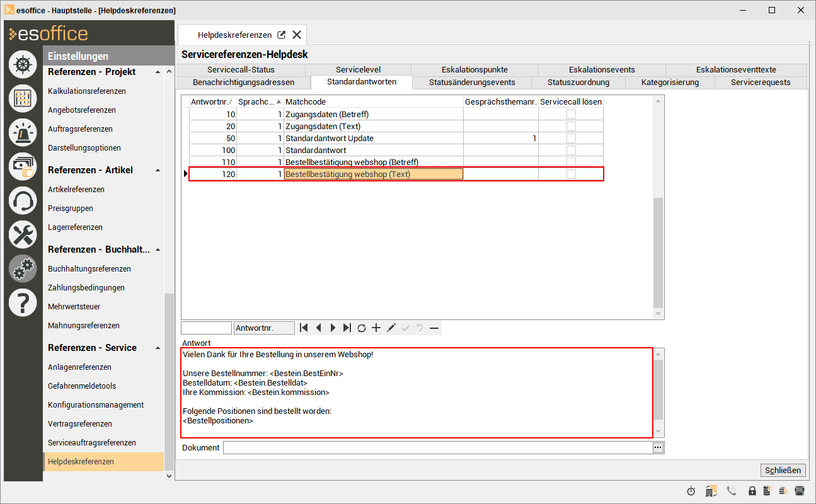Viewport: 816px width, 504px height.
Task: Click the ship wheel sidebar icon
Action: point(23,65)
